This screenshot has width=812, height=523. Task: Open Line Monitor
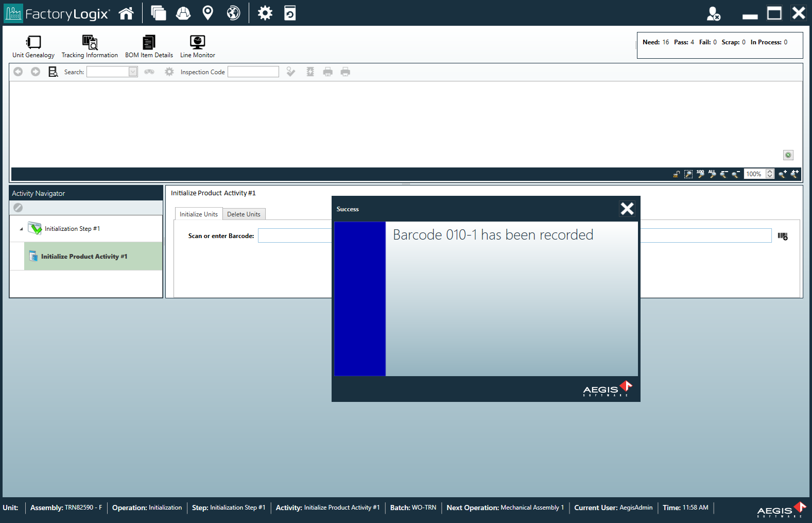click(x=198, y=47)
